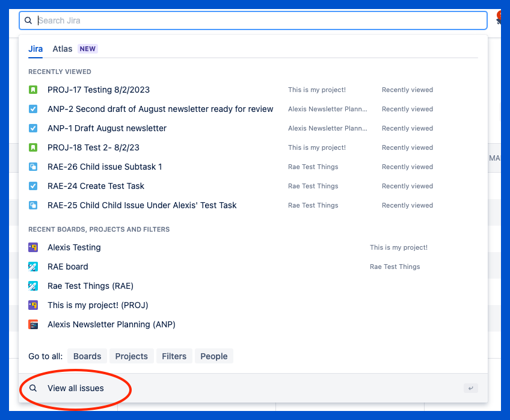
Task: Focus the Search Jira input field
Action: [253, 20]
